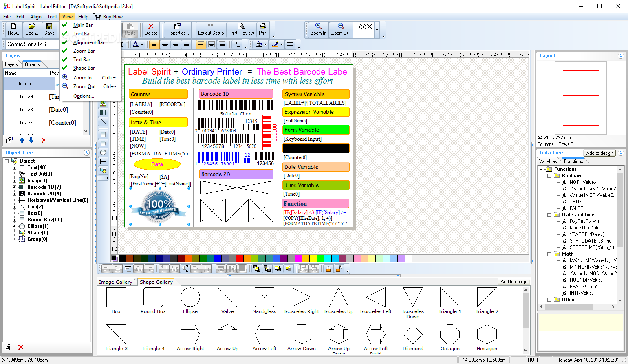Select the diagonal line tool in toolbox
628x364 pixels.
(x=103, y=121)
